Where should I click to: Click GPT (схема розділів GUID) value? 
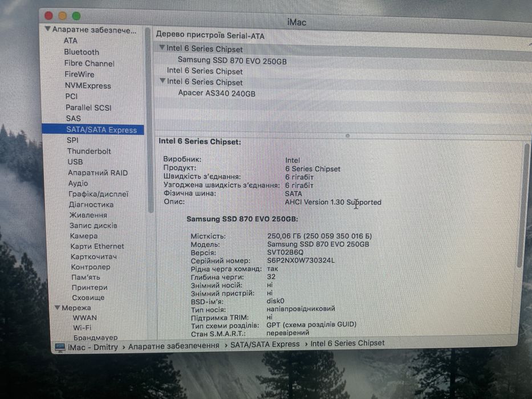tap(311, 325)
